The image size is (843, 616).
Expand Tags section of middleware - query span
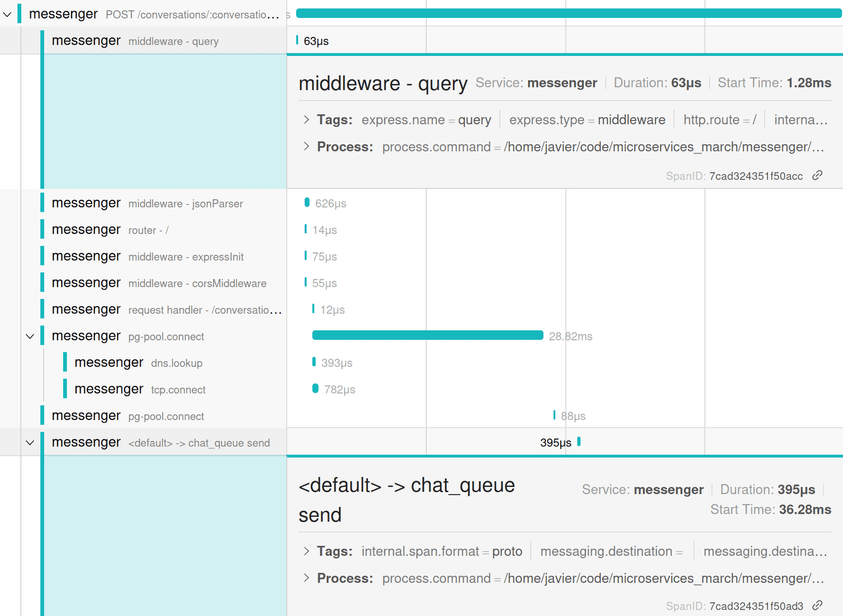tap(307, 120)
